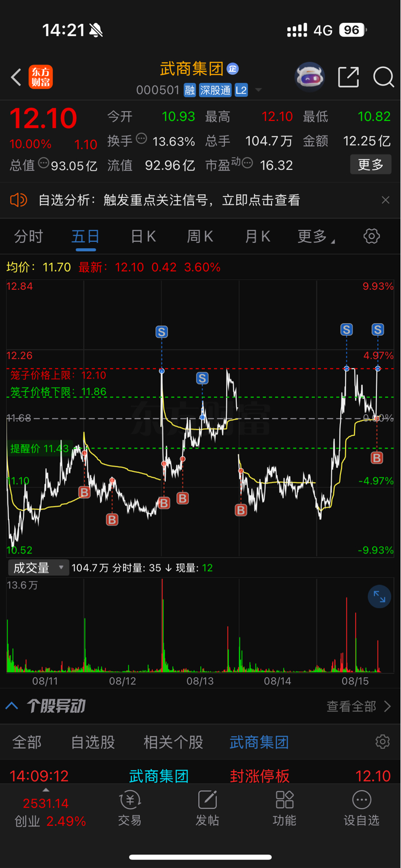
Task: Switch to the 日K tab
Action: (143, 237)
